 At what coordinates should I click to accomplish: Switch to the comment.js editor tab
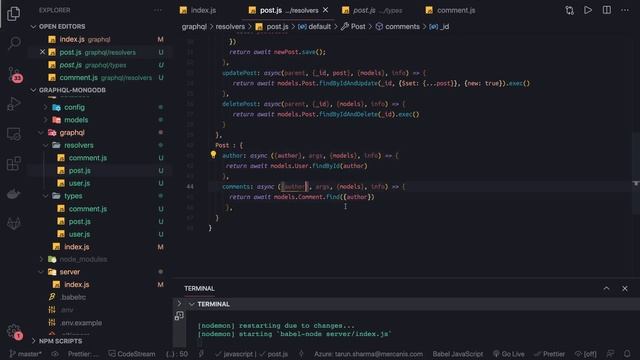pos(451,10)
